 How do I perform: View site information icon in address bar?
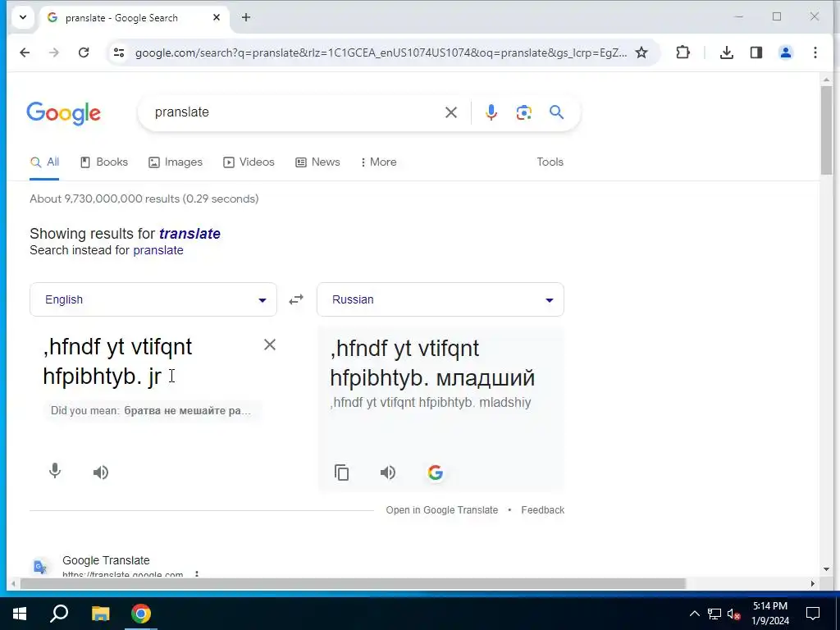click(119, 52)
